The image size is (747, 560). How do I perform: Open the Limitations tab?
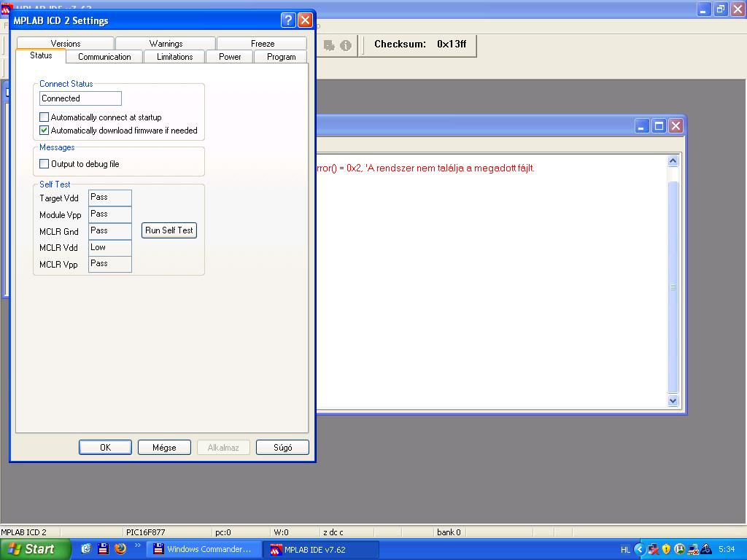pyautogui.click(x=174, y=57)
